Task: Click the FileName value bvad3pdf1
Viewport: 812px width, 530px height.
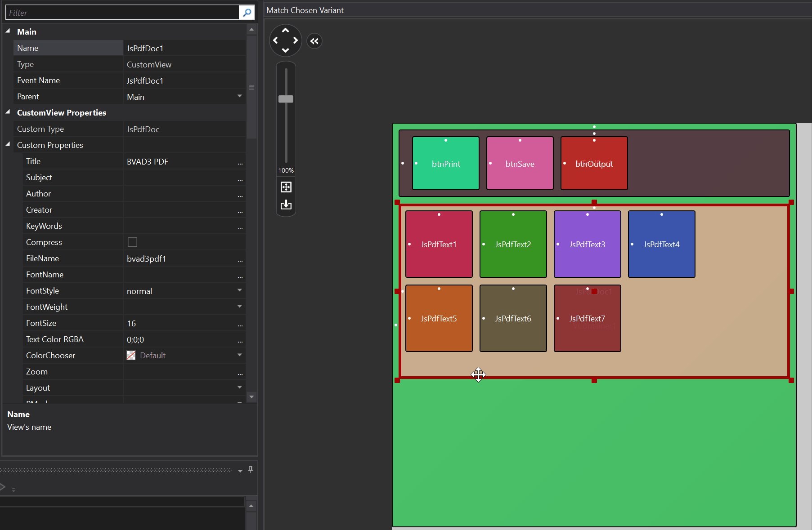Action: click(x=147, y=259)
